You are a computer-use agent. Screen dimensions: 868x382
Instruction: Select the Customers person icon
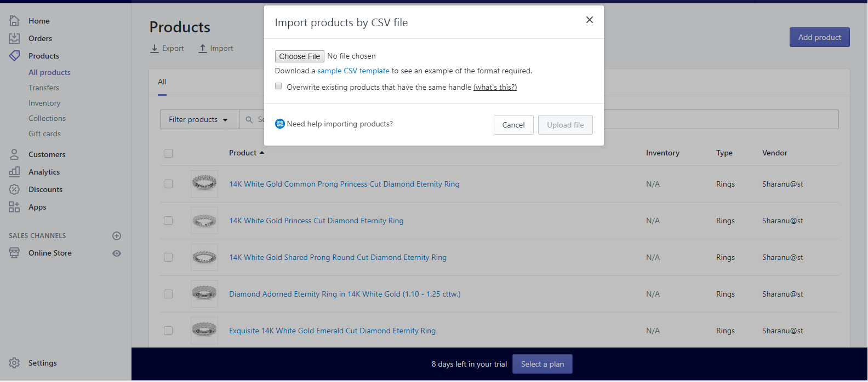tap(14, 154)
